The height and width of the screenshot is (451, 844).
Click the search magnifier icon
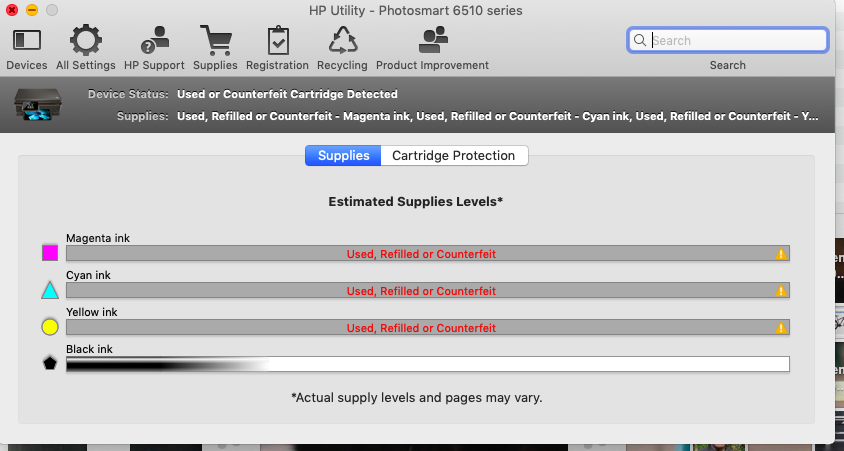pyautogui.click(x=639, y=40)
